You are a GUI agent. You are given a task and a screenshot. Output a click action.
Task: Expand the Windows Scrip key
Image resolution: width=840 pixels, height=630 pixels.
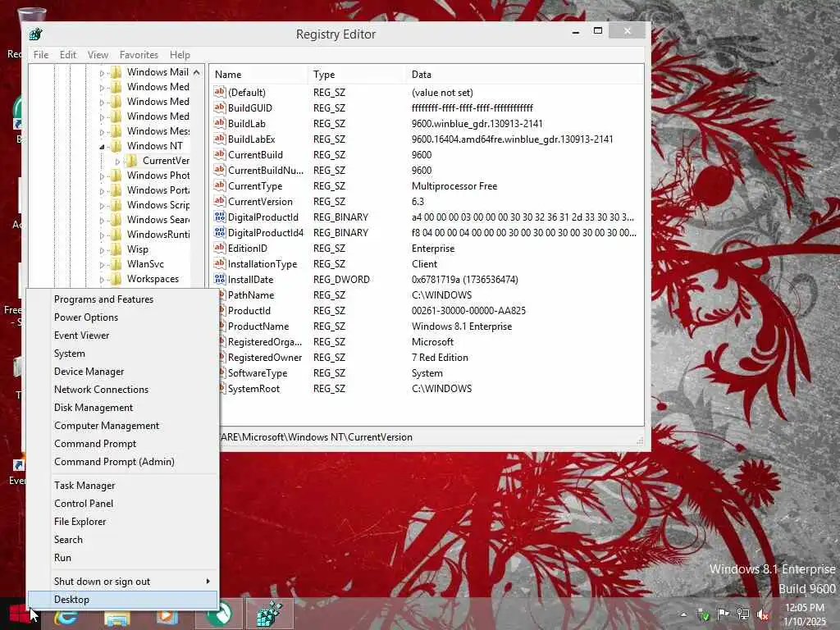click(102, 206)
